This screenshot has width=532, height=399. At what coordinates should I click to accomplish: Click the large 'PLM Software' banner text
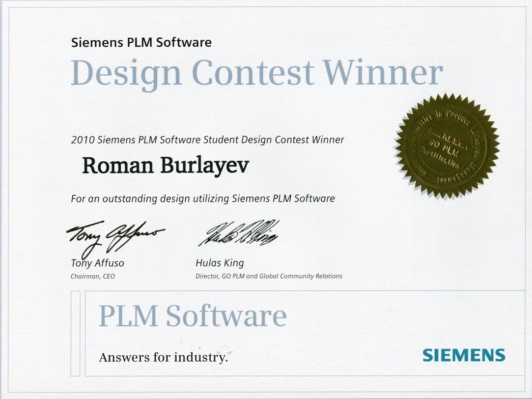[193, 315]
